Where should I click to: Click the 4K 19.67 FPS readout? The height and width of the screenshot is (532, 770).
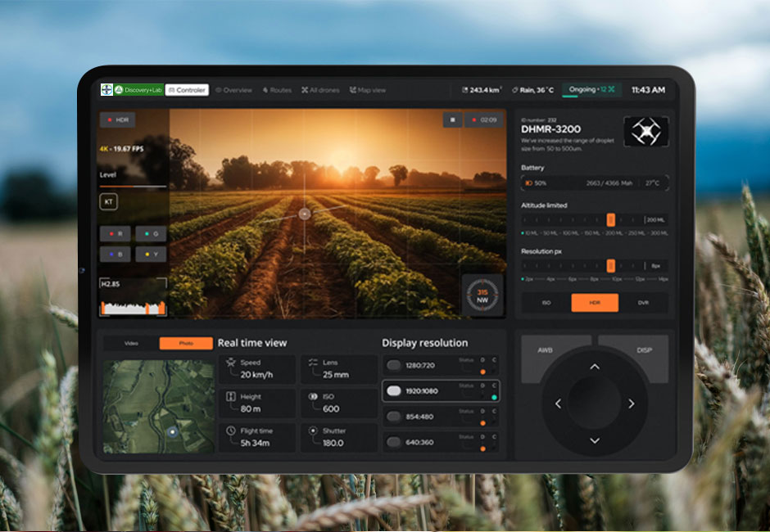click(122, 149)
